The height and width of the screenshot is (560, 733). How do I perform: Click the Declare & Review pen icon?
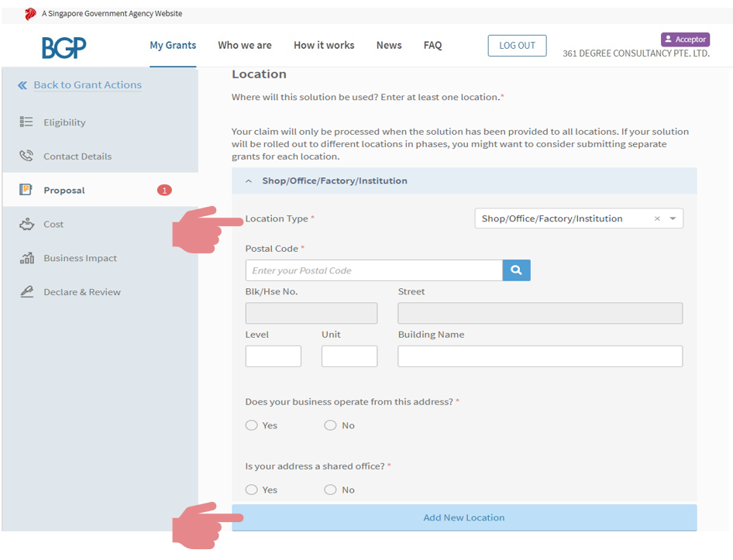(26, 292)
